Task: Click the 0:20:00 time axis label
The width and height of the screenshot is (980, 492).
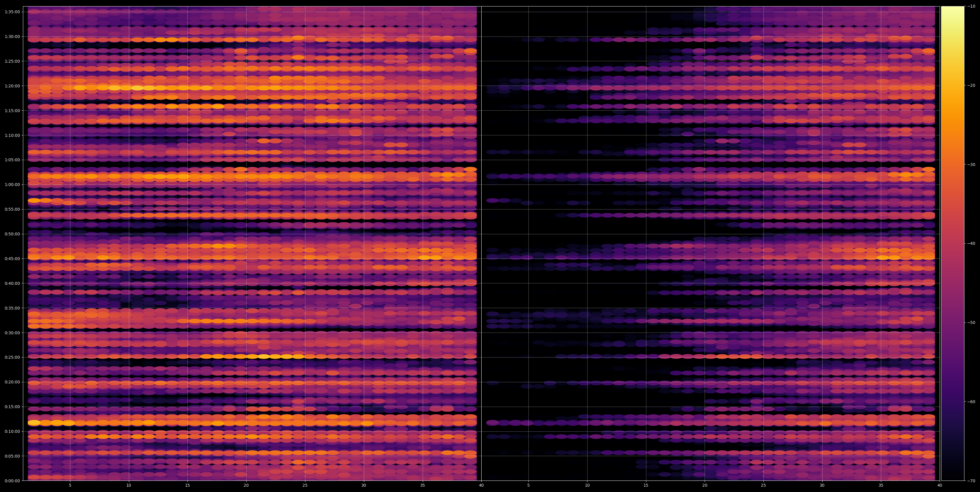Action: (x=12, y=382)
